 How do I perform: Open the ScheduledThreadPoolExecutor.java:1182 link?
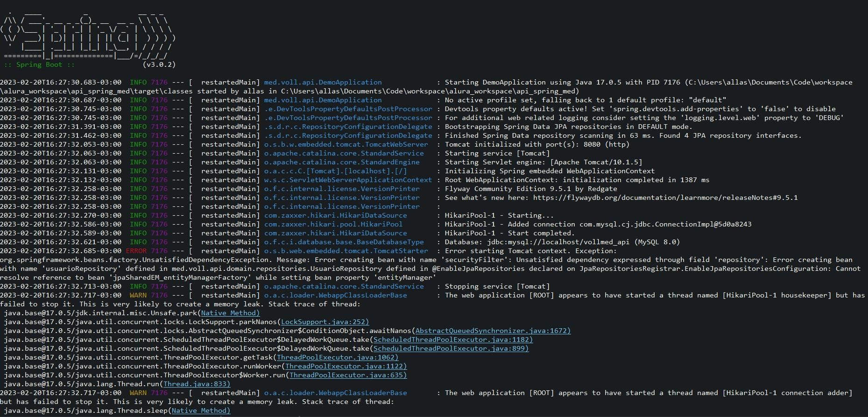pos(453,339)
